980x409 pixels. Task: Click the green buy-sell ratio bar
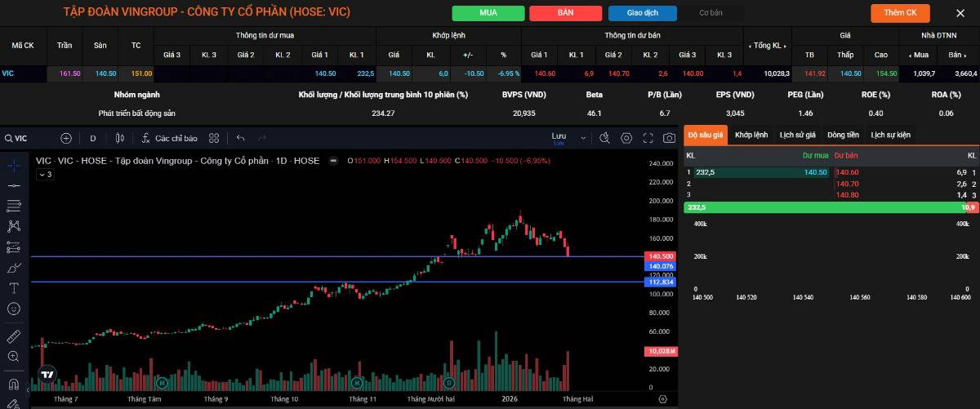(823, 207)
